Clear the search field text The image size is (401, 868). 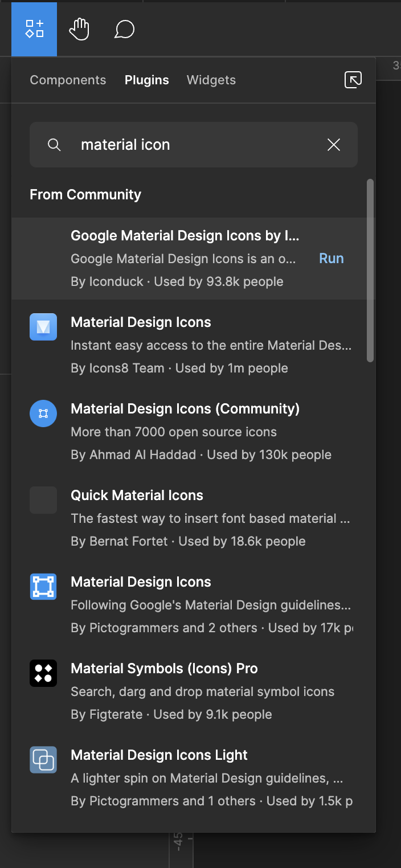(x=334, y=145)
